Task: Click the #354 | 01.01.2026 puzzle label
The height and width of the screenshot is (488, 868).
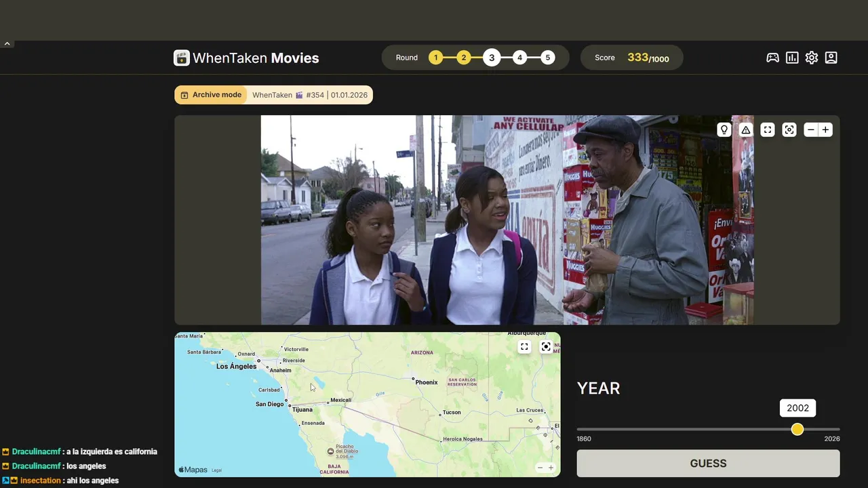Action: click(336, 95)
